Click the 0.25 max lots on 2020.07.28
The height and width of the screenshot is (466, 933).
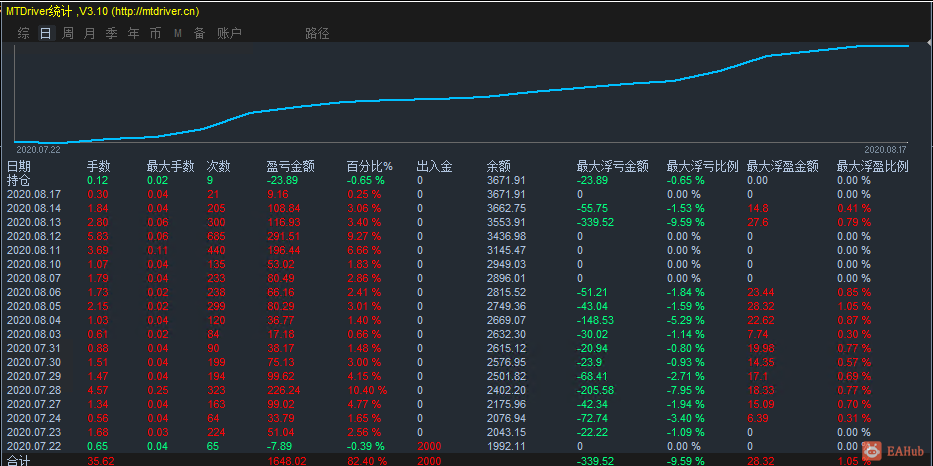(158, 390)
